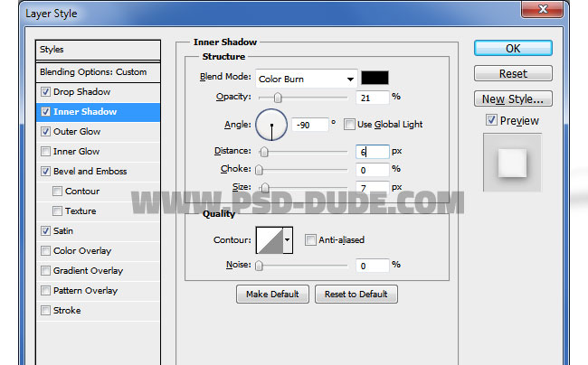588x365 pixels.
Task: Check the Use Global Light option
Action: (349, 125)
